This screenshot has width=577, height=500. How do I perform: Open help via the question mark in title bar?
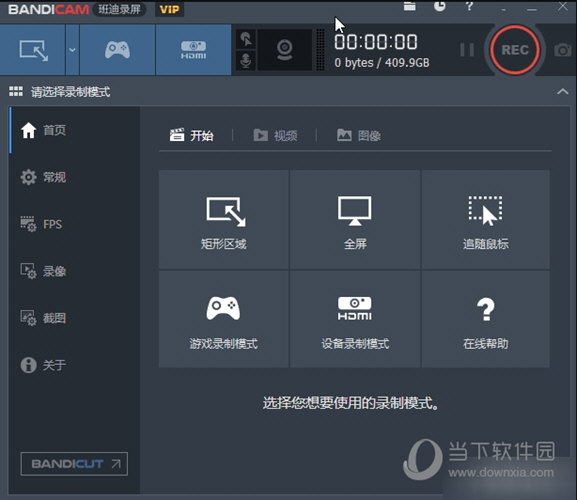[469, 6]
